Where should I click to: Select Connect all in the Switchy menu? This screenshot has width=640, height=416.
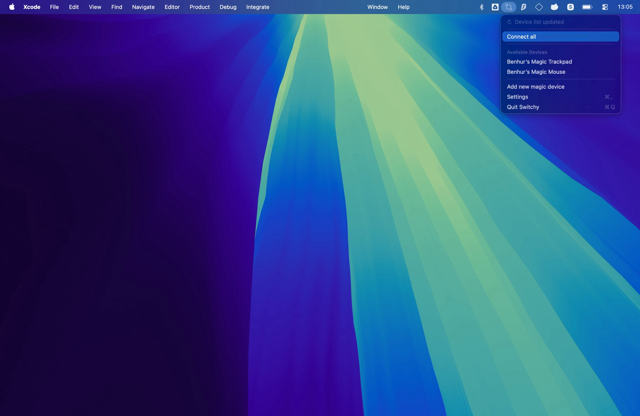point(561,37)
